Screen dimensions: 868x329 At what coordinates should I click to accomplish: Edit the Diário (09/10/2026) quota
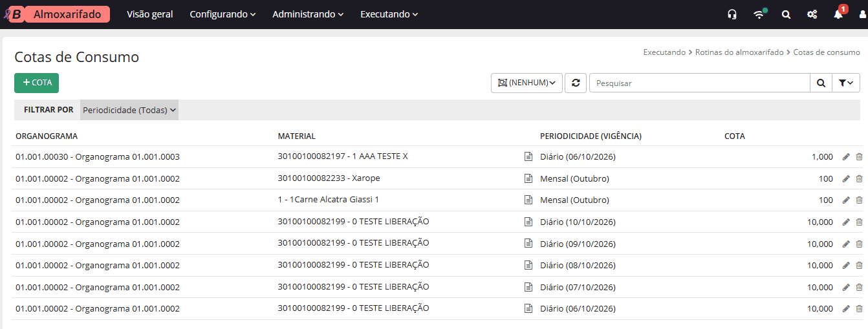[846, 244]
